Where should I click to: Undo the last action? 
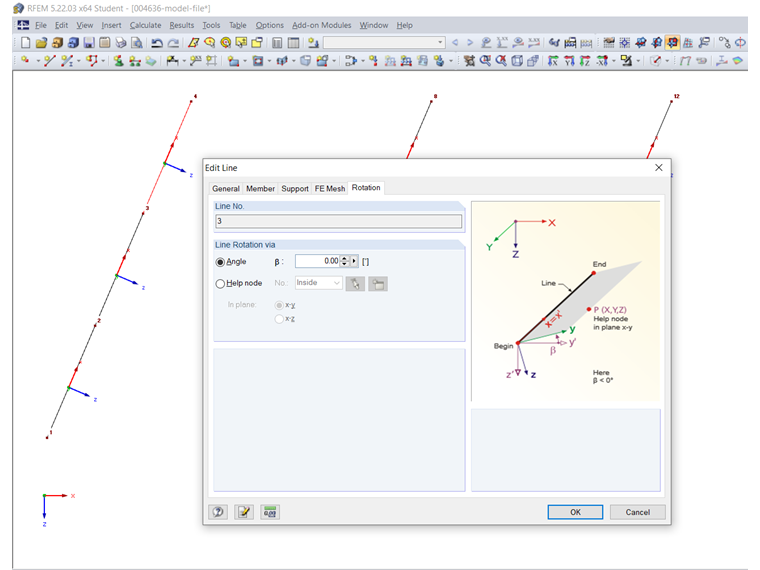coord(157,43)
